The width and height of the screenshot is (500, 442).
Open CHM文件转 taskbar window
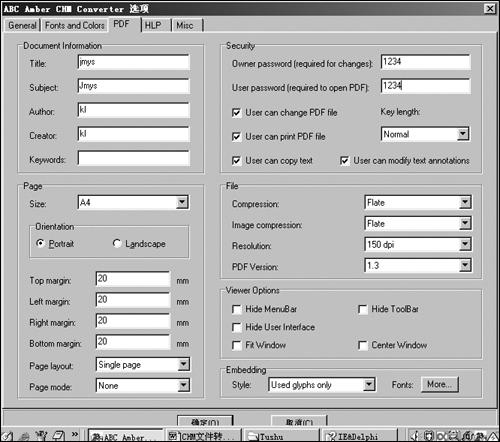tap(203, 436)
